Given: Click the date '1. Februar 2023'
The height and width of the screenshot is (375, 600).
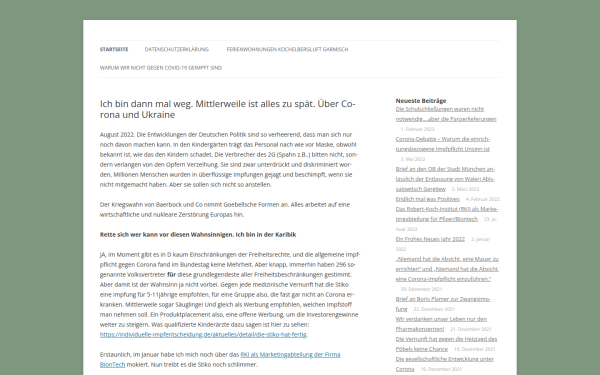Looking at the screenshot, I should pos(417,129).
